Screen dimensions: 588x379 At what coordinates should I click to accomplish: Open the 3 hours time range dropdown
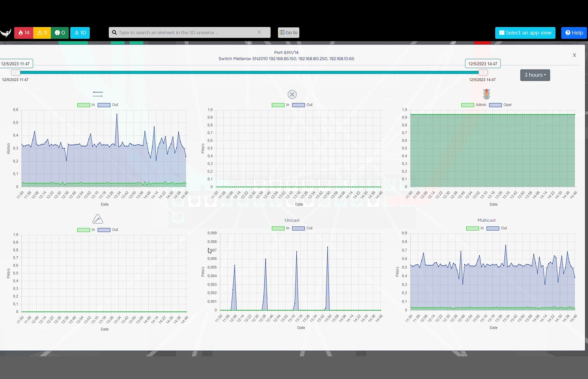[535, 75]
